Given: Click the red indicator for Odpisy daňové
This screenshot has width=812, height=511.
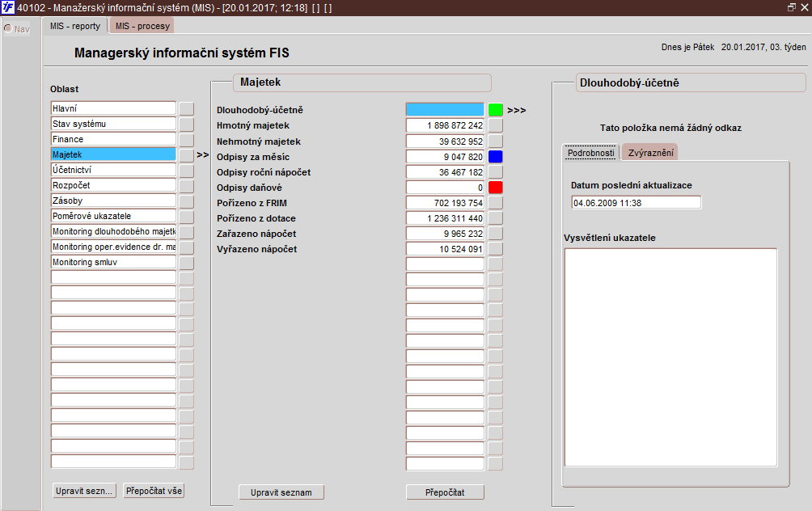Looking at the screenshot, I should pyautogui.click(x=495, y=188).
